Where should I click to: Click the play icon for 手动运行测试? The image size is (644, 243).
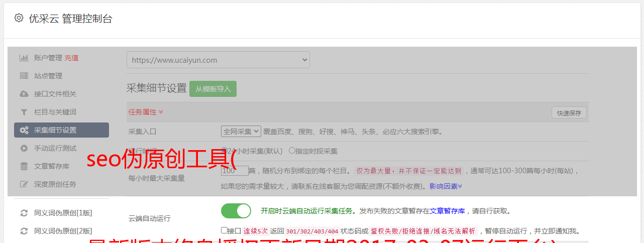(x=24, y=148)
